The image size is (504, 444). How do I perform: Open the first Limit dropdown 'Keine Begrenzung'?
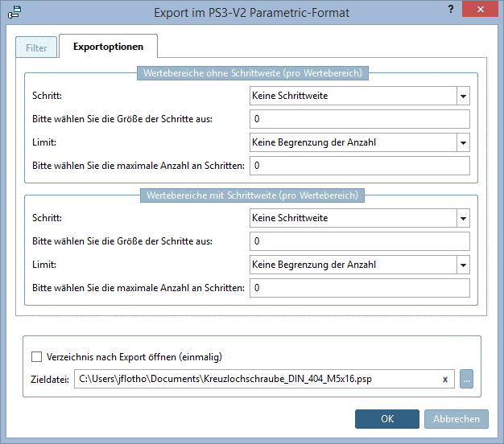click(x=462, y=143)
